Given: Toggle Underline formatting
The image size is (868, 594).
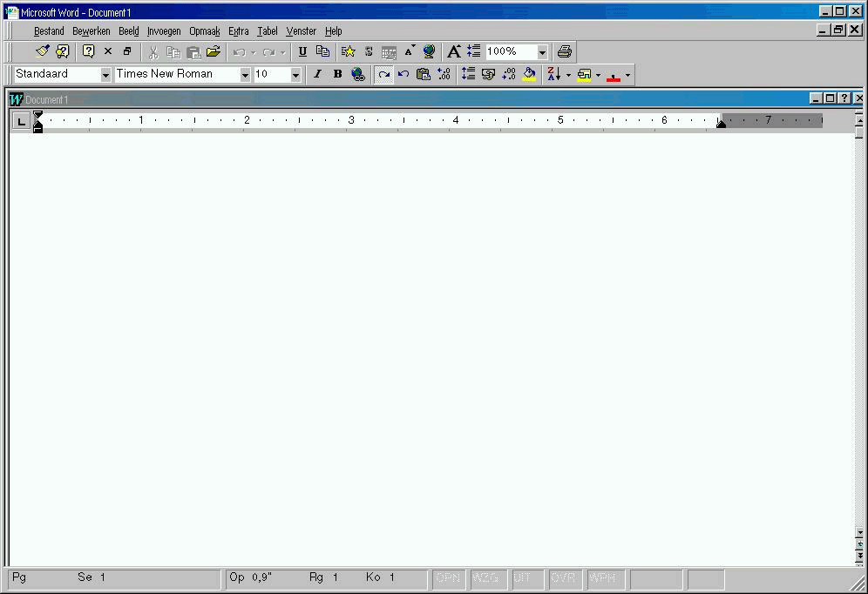Looking at the screenshot, I should 302,52.
